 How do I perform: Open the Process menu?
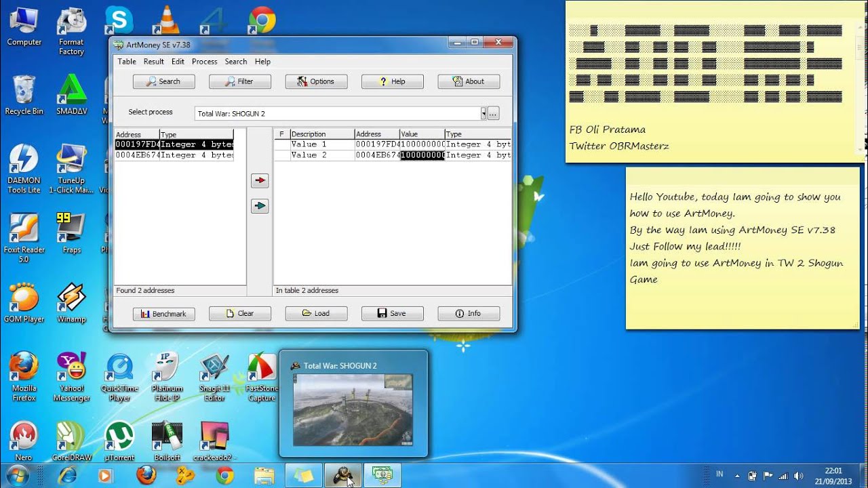pyautogui.click(x=204, y=62)
